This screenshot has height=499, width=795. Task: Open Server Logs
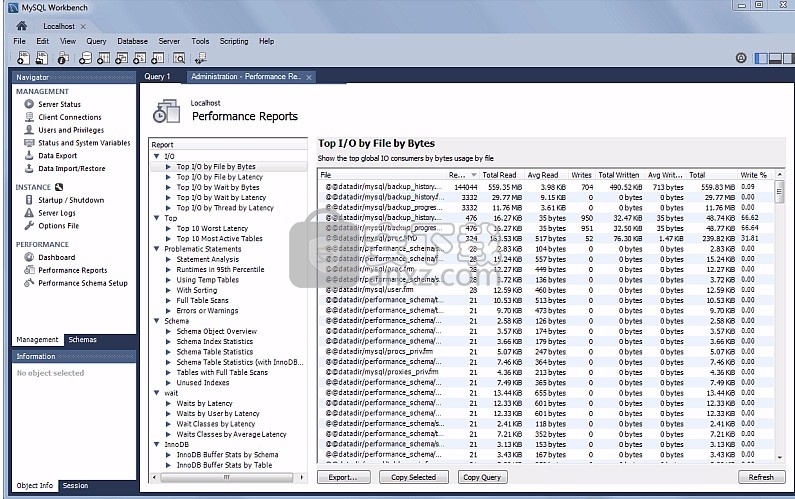click(x=57, y=213)
